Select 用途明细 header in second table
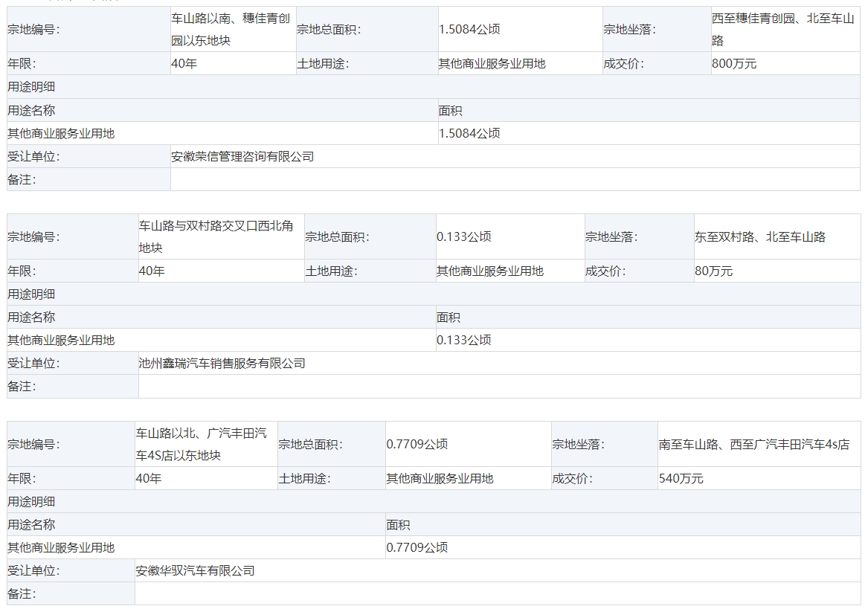The width and height of the screenshot is (868, 609). coord(31,294)
